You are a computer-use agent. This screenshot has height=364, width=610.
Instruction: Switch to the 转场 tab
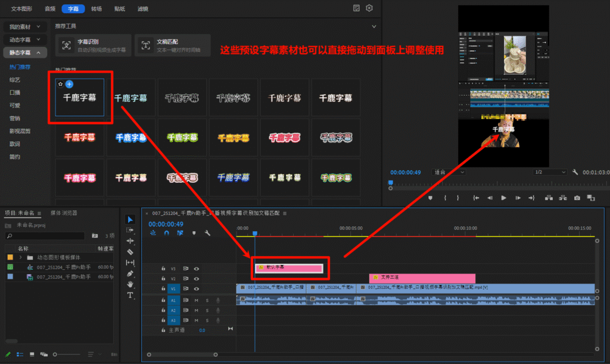tap(97, 9)
